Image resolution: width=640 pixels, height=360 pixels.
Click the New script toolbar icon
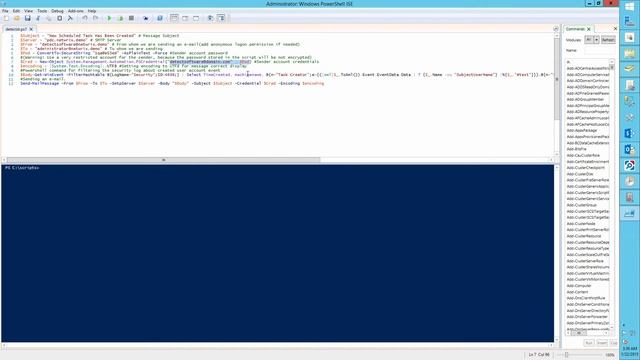[6, 18]
